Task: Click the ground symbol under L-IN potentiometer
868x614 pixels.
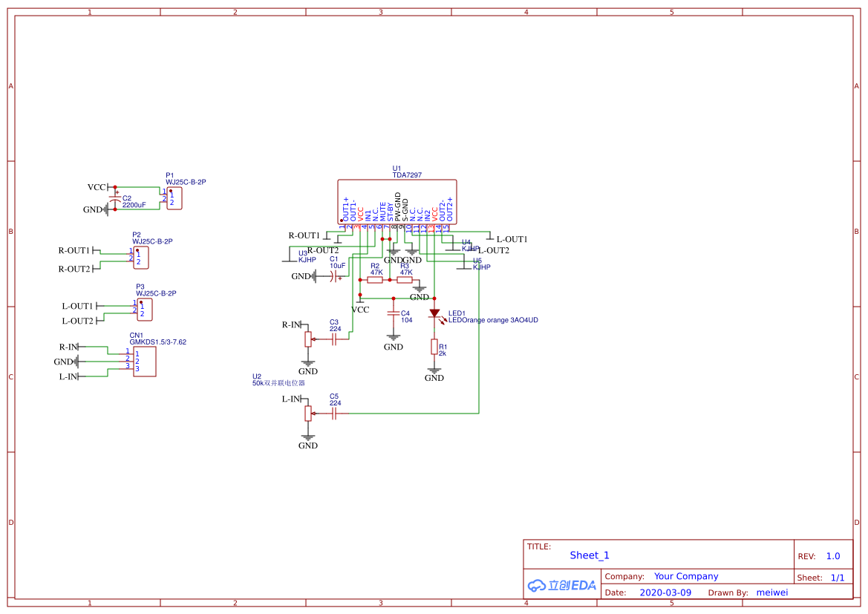Action: (308, 438)
